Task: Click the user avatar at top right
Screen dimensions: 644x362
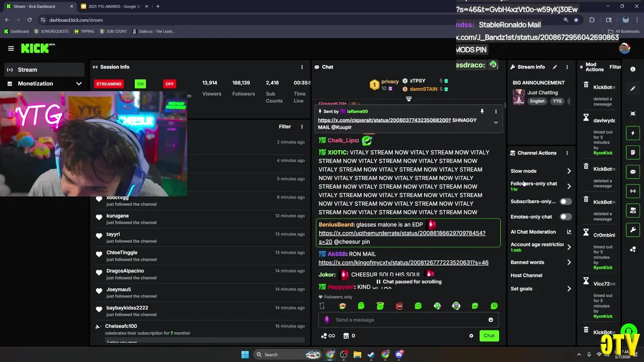Action: point(624,48)
